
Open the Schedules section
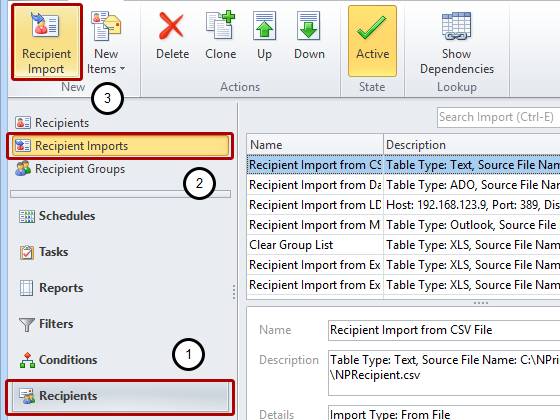(57, 216)
